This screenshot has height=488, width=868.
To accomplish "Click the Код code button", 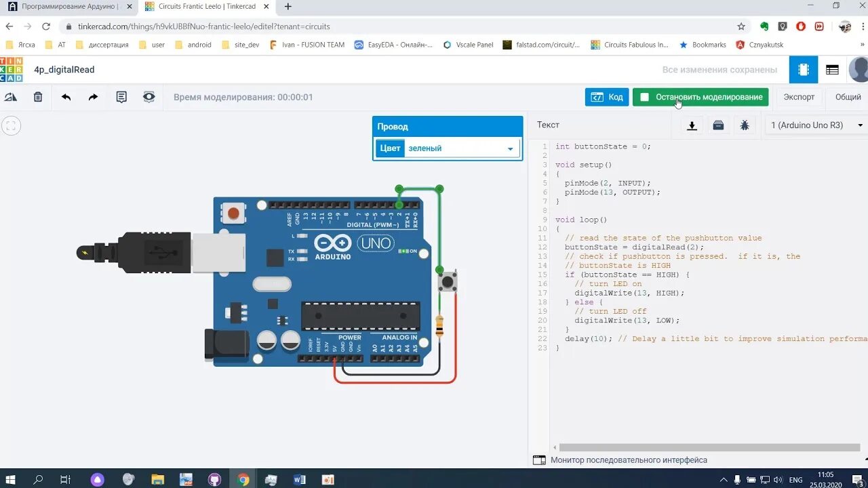I will (x=607, y=97).
